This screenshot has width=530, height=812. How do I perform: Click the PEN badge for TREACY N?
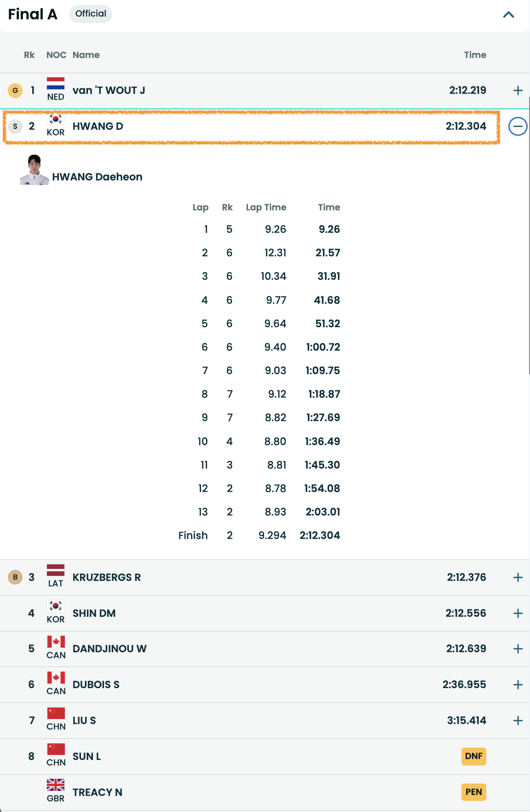tap(473, 792)
